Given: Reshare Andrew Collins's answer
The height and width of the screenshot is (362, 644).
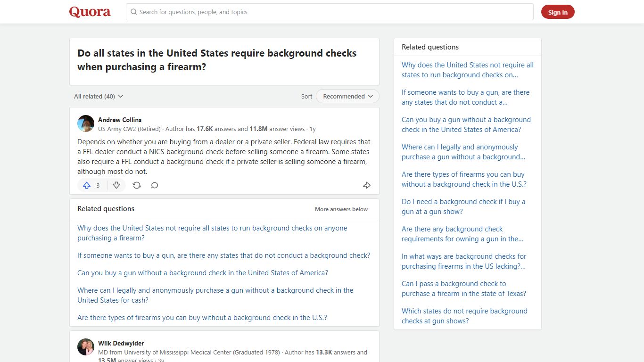Looking at the screenshot, I should [137, 185].
